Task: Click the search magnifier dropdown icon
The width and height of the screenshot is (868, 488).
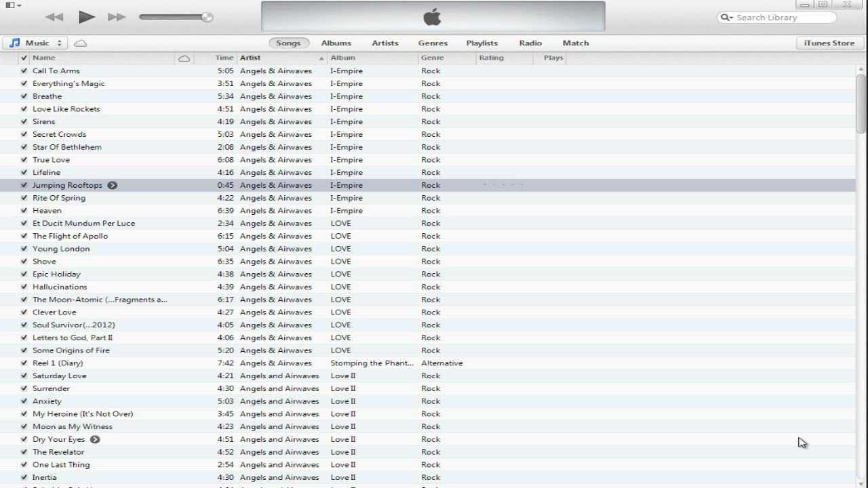Action: 726,18
